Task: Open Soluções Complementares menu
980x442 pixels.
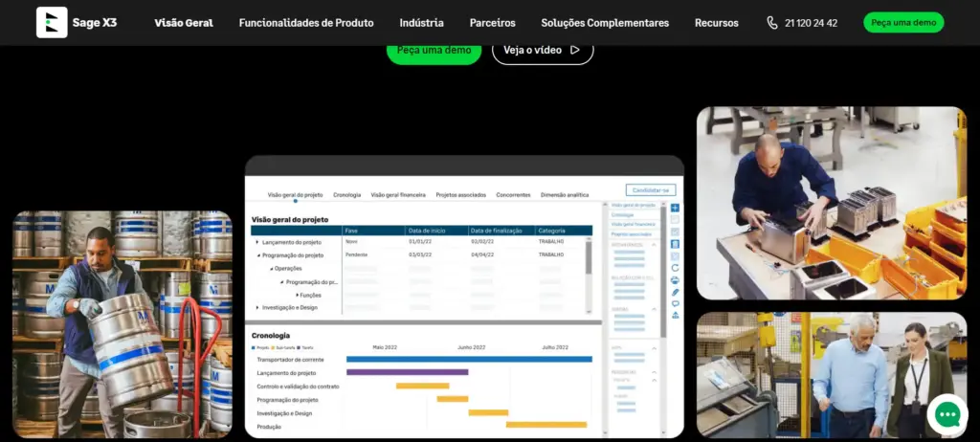Action: pyautogui.click(x=605, y=23)
